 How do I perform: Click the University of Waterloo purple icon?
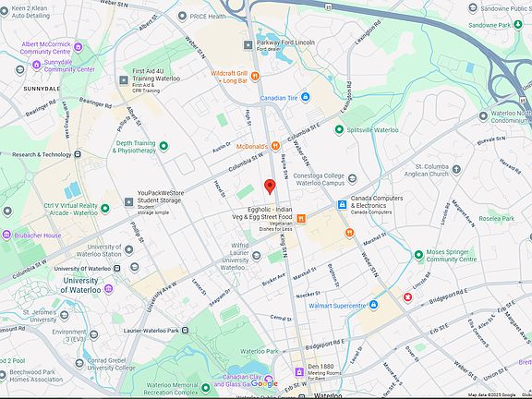click(109, 289)
